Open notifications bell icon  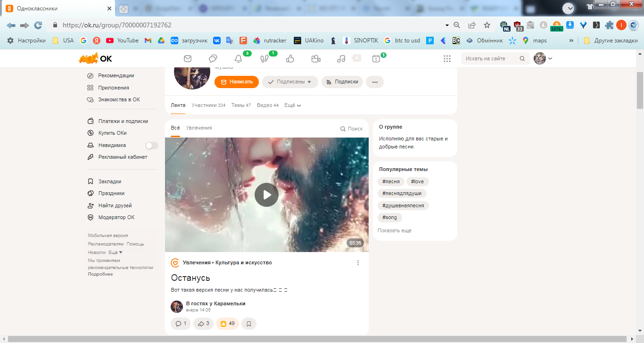[239, 58]
